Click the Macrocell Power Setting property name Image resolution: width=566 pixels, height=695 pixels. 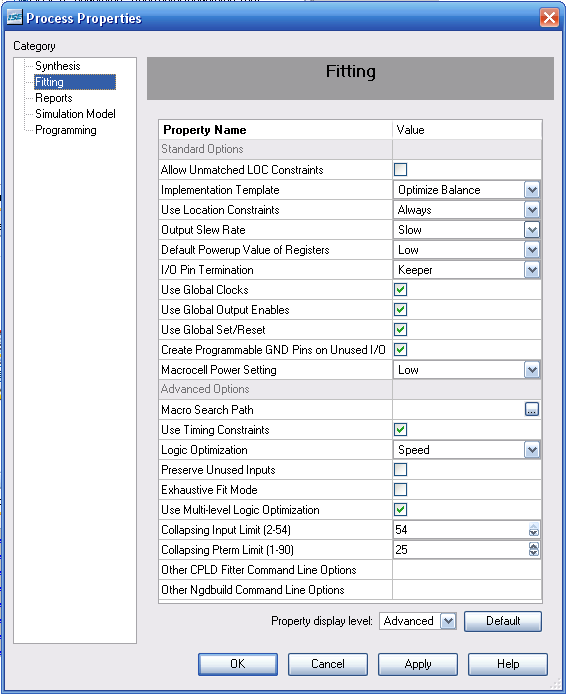(219, 370)
